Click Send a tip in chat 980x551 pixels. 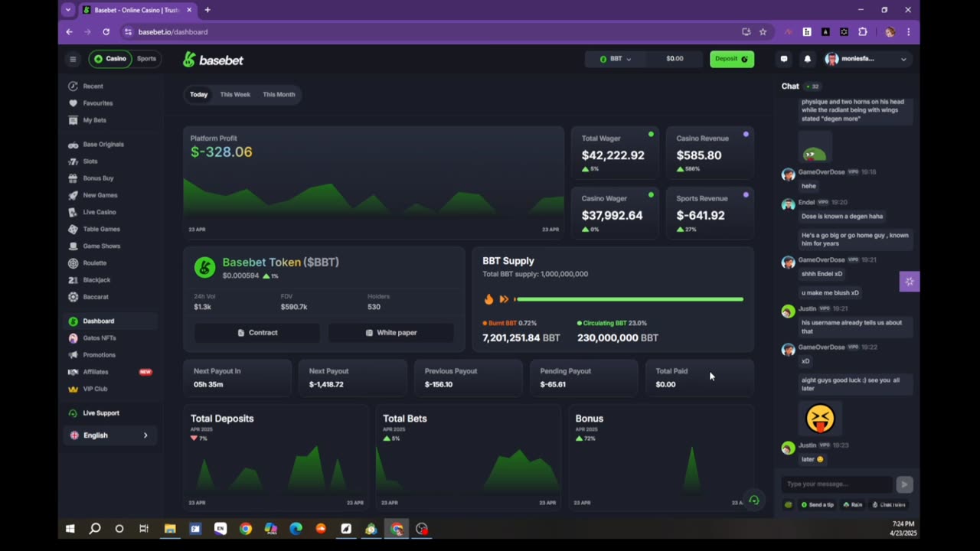click(x=817, y=505)
